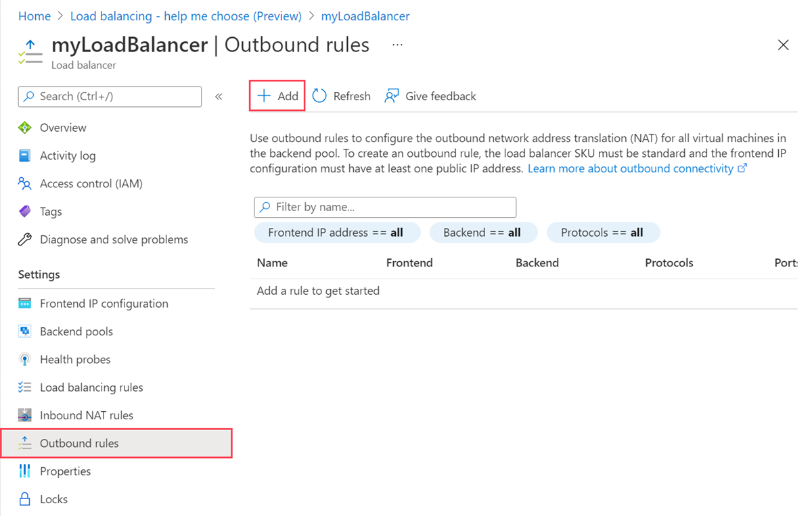
Task: Click the Diagnose and solve problems wrench icon
Action: pos(25,239)
